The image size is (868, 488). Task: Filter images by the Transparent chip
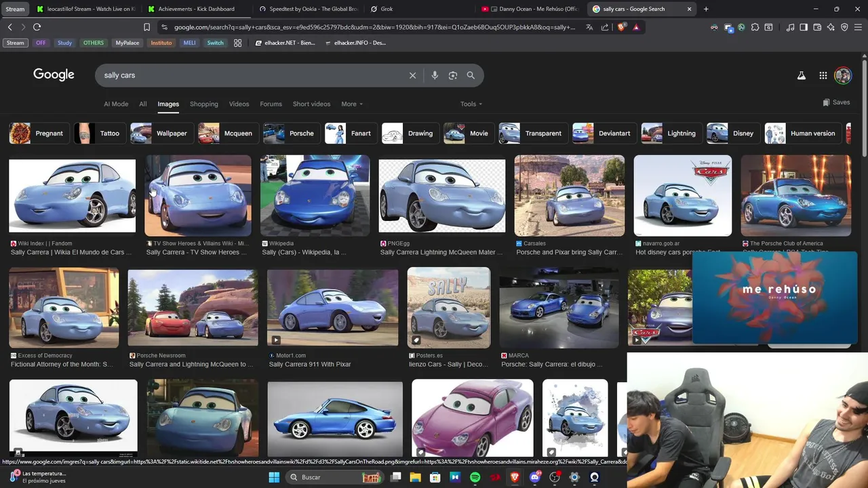(x=533, y=134)
